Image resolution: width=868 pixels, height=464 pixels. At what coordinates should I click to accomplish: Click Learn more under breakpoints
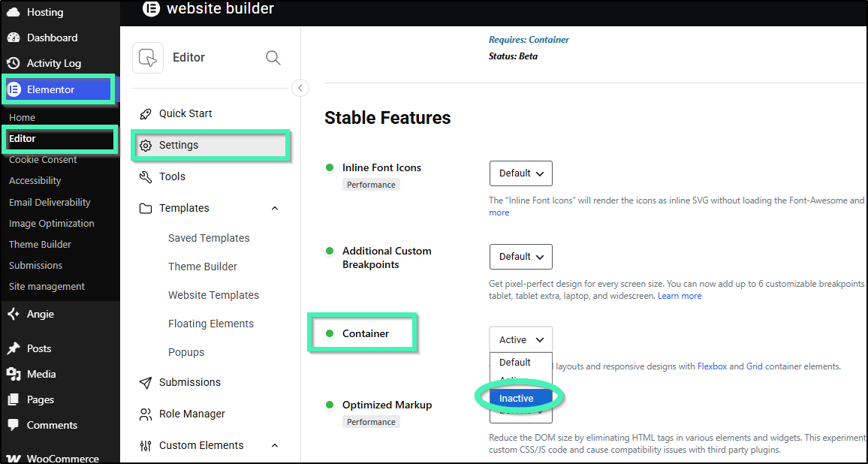(x=680, y=296)
